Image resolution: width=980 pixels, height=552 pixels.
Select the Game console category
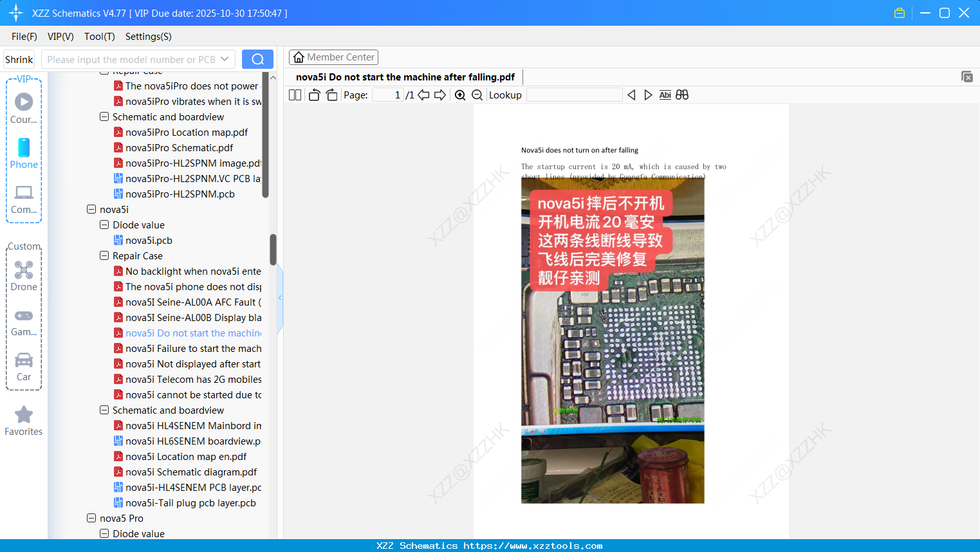[24, 322]
